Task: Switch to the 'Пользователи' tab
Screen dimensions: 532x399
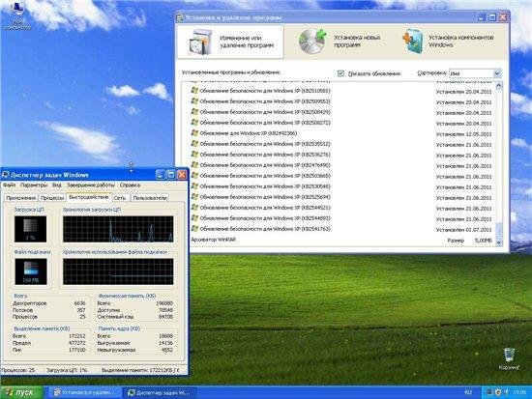Action: [x=150, y=198]
